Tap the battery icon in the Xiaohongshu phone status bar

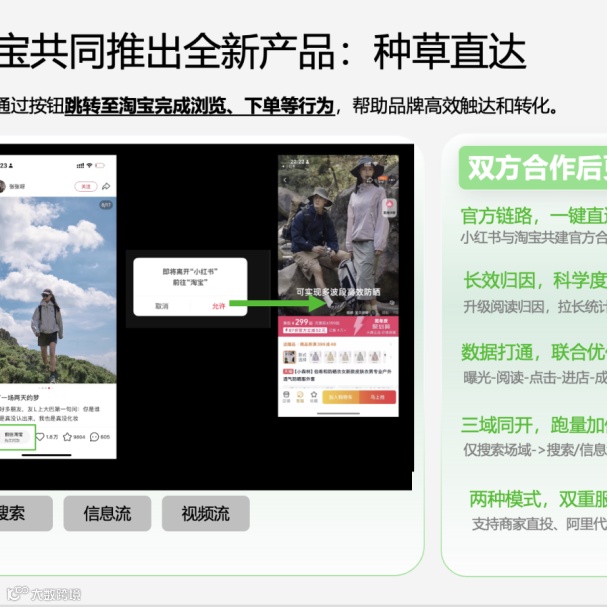(100, 165)
